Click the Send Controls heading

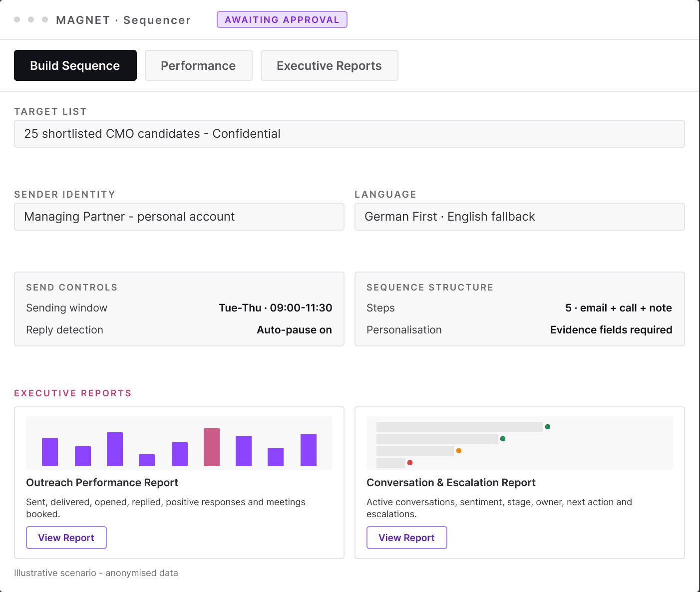(72, 288)
